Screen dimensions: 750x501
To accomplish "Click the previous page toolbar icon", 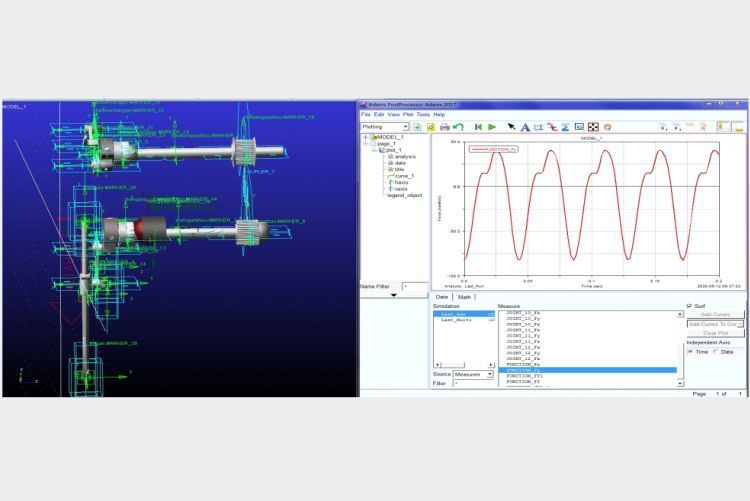I will 663,127.
